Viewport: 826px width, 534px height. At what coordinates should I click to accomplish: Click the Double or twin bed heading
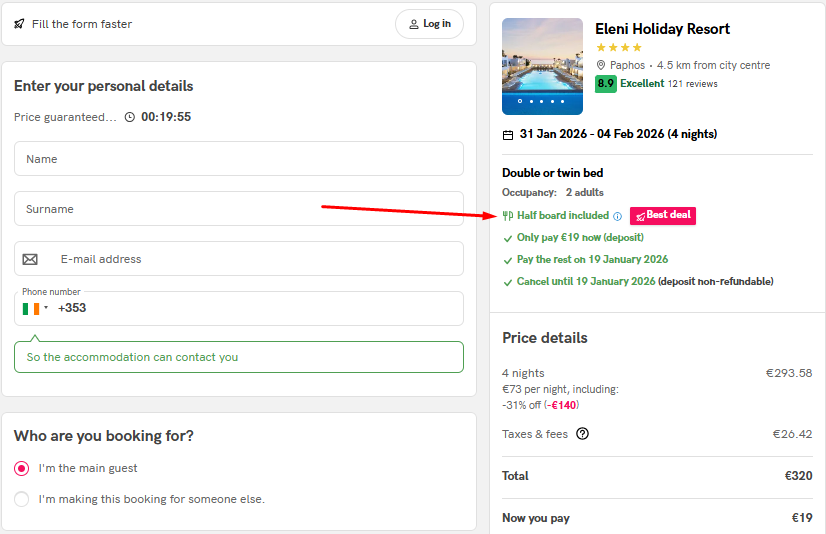click(552, 173)
